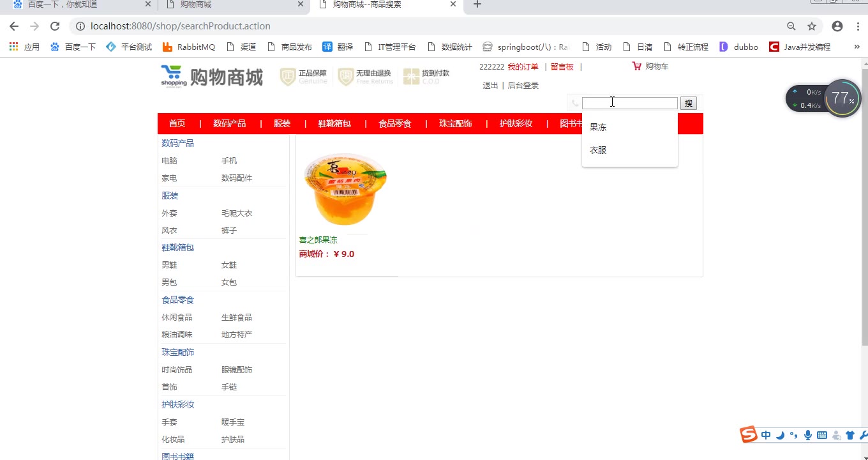Click the Sogou microphone voice input icon
Image resolution: width=868 pixels, height=460 pixels.
[x=808, y=435]
